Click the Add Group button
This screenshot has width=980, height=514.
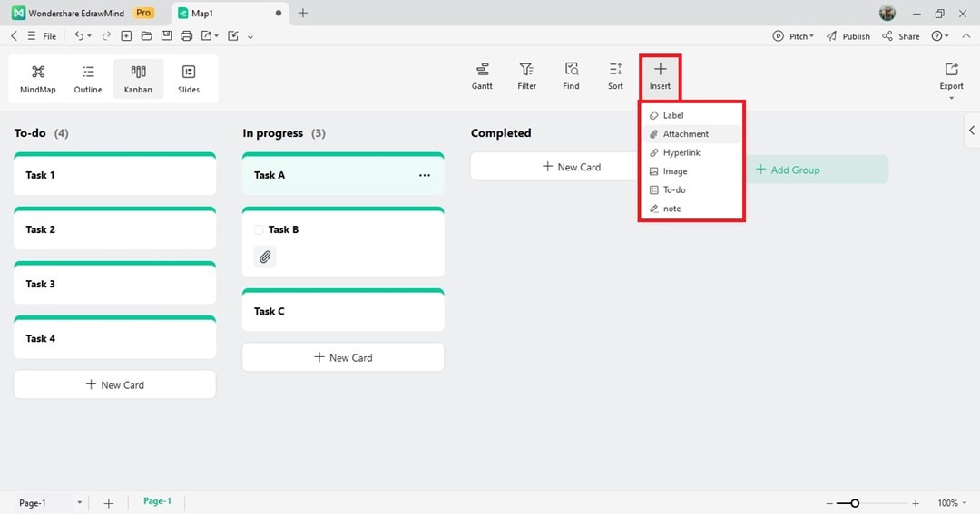[788, 170]
